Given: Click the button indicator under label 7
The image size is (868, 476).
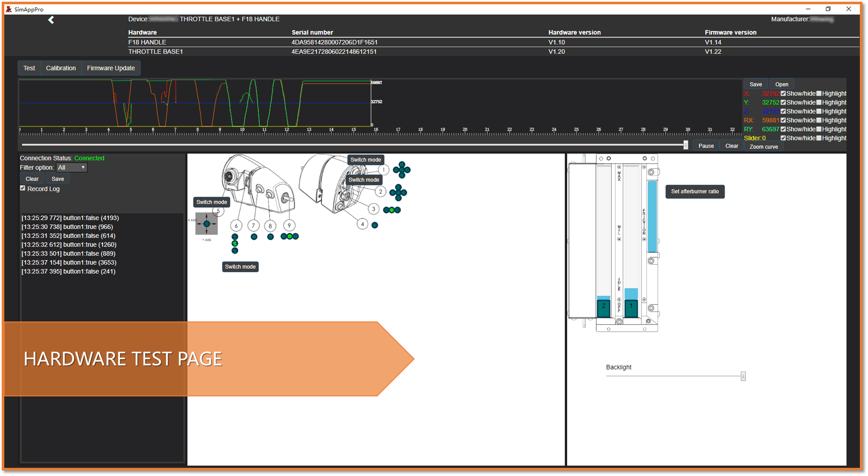Looking at the screenshot, I should click(x=254, y=237).
